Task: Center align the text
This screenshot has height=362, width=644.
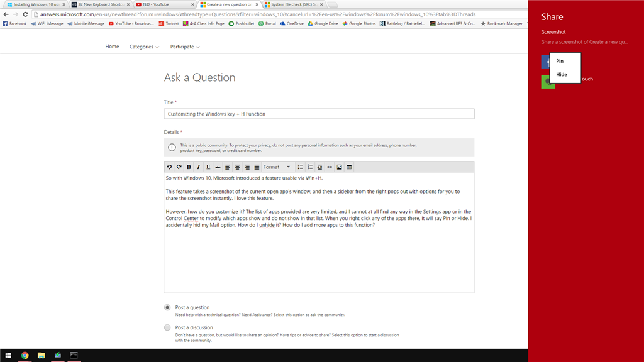Action: [x=237, y=167]
